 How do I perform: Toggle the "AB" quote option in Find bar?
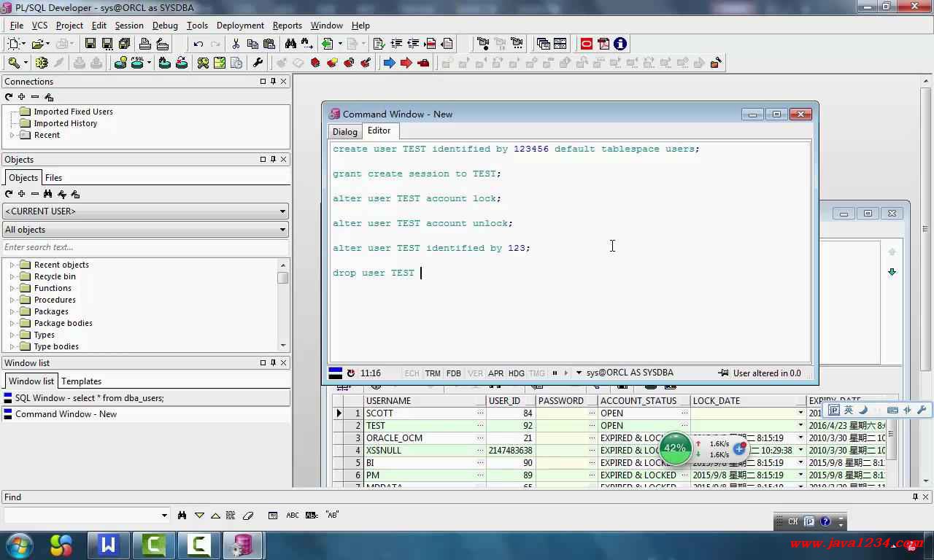click(x=332, y=516)
